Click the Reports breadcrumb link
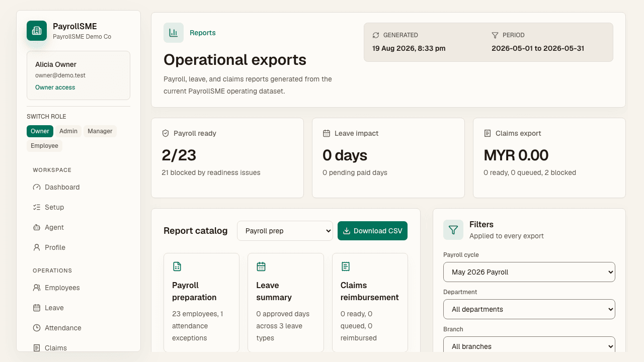The height and width of the screenshot is (362, 644). pyautogui.click(x=203, y=33)
